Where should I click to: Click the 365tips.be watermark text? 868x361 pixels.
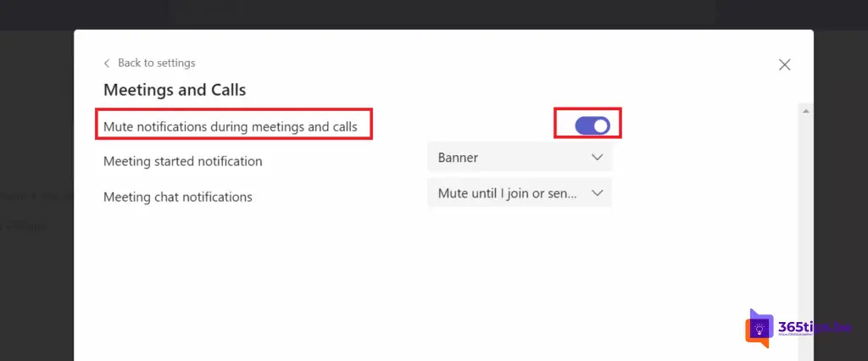click(x=815, y=327)
